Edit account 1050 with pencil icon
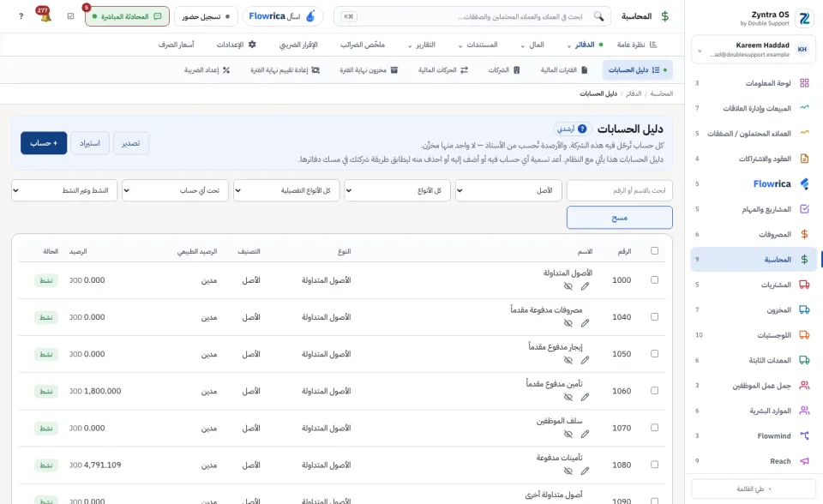Image resolution: width=823 pixels, height=504 pixels. [585, 360]
